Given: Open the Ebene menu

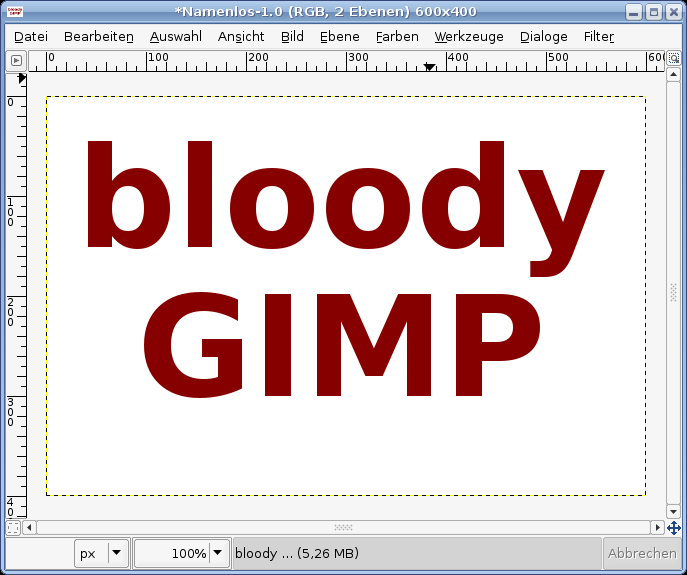Looking at the screenshot, I should pyautogui.click(x=340, y=37).
